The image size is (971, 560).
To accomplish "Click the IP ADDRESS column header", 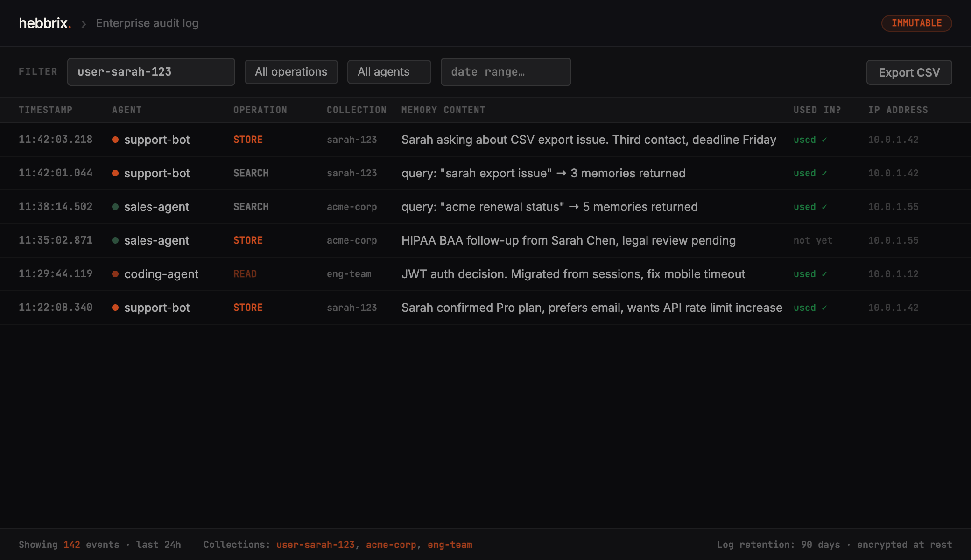I will (x=898, y=110).
